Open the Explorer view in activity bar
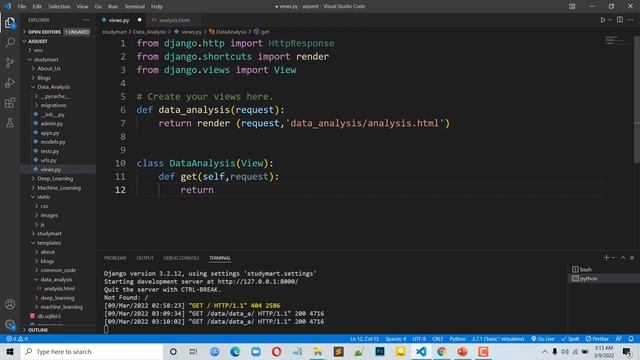This screenshot has width=640, height=360. pyautogui.click(x=10, y=23)
